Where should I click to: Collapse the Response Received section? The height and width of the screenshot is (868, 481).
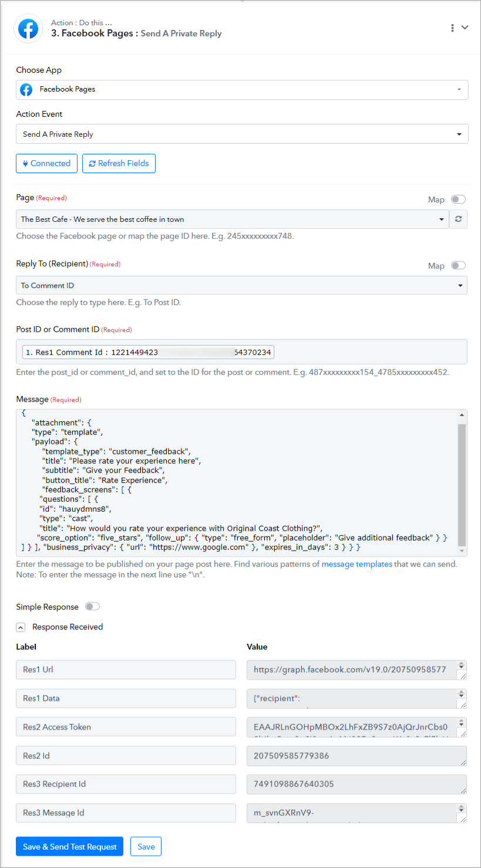(21, 627)
